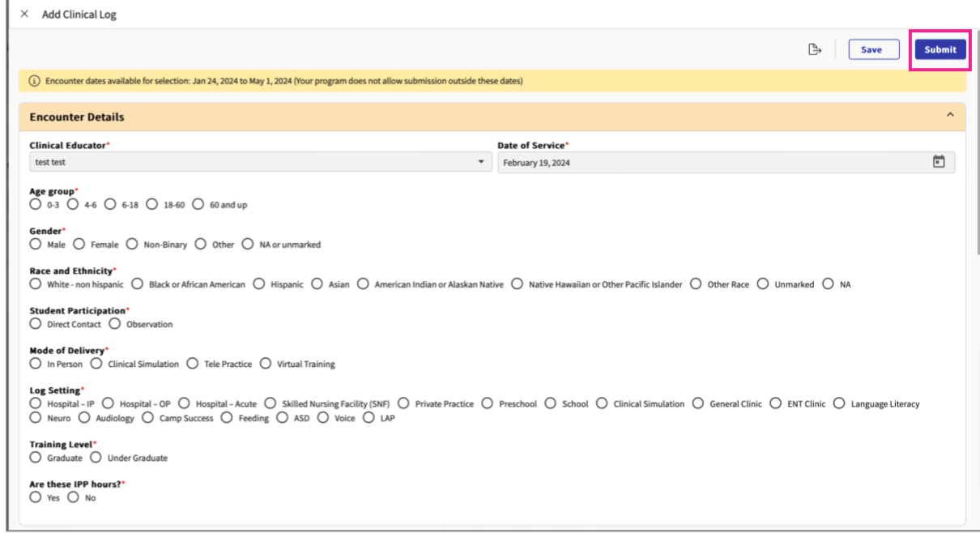This screenshot has width=980, height=533.
Task: Select Audiology log setting
Action: tap(84, 418)
